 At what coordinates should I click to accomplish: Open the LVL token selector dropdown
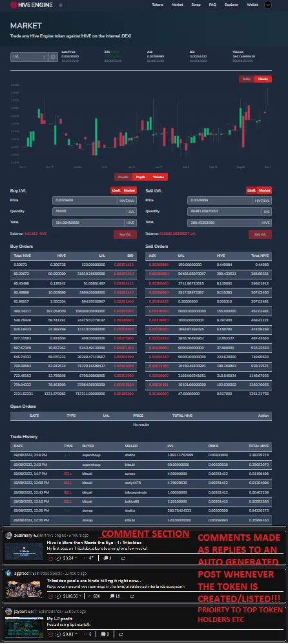[29, 57]
